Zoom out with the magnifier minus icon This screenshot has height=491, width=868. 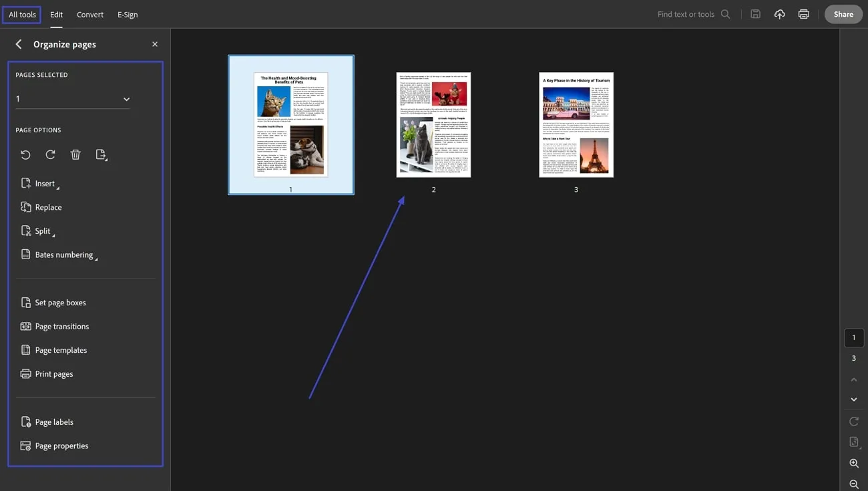tap(854, 484)
